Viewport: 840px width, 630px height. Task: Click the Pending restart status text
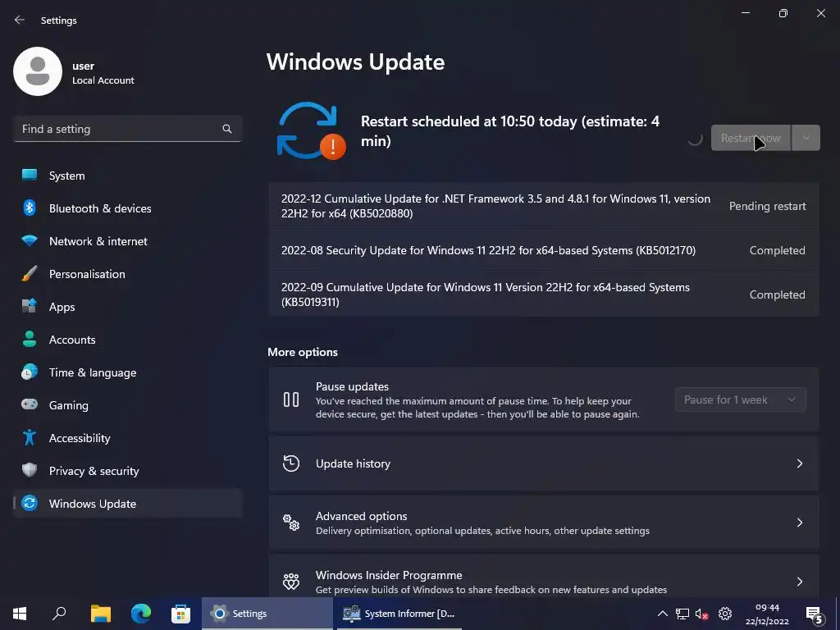click(767, 206)
